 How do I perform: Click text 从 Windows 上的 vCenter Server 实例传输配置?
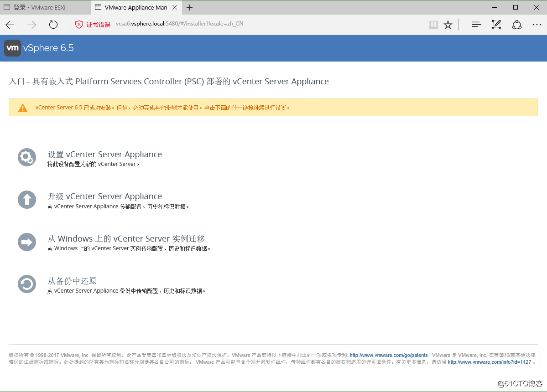(x=129, y=248)
